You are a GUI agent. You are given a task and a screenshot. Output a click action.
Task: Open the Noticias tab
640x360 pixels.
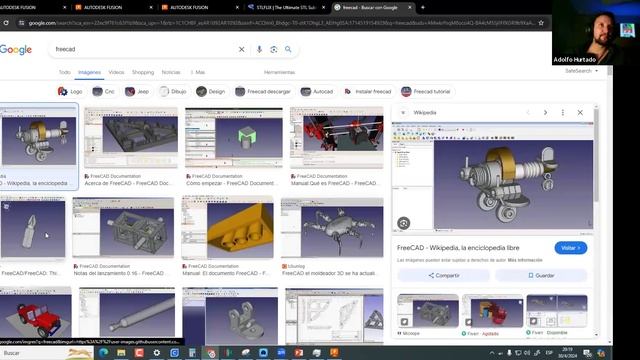pyautogui.click(x=171, y=72)
